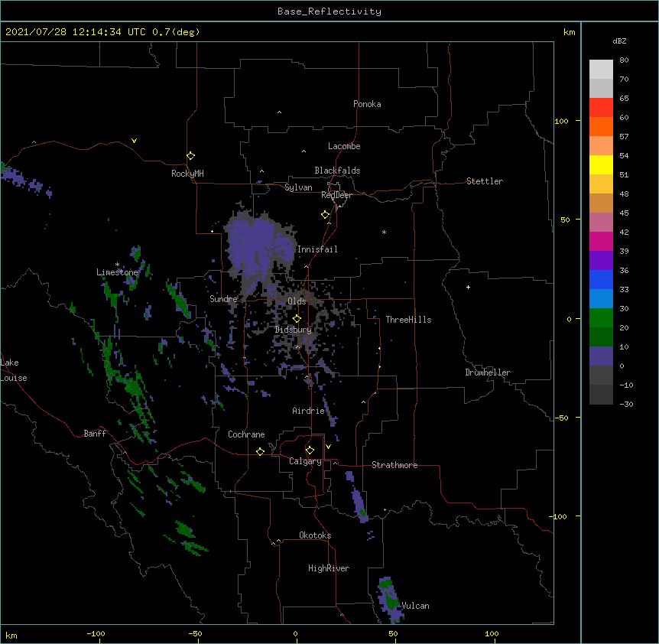Viewport: 659px width, 644px height.
Task: Click the Banff label
Action: [x=95, y=434]
